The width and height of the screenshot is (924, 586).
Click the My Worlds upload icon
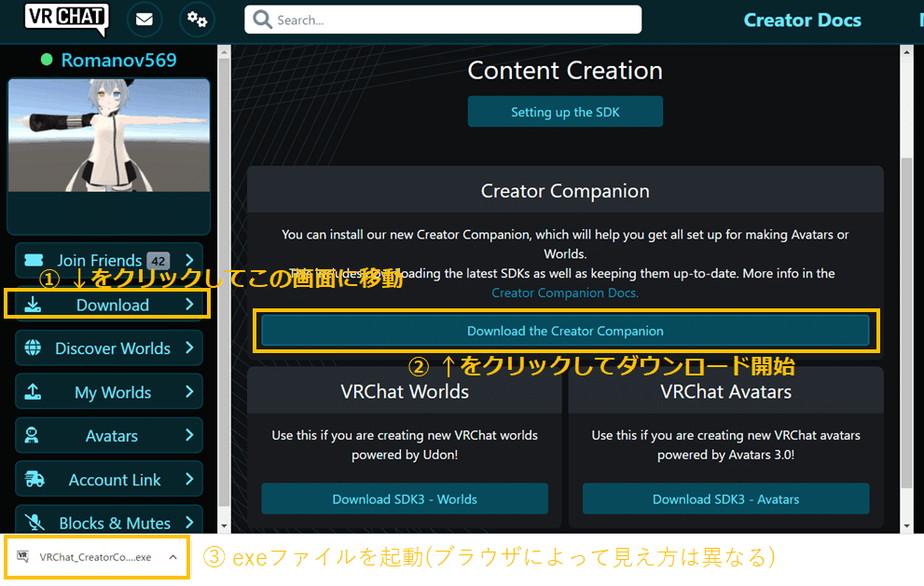(33, 391)
